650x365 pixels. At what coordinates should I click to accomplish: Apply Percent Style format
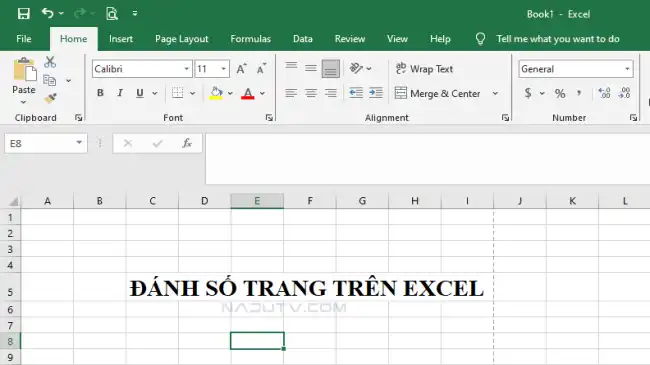[560, 93]
